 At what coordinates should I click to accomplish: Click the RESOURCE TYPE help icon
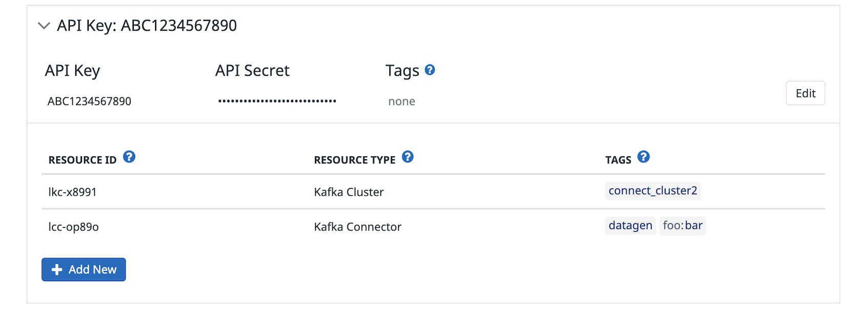[x=407, y=157]
